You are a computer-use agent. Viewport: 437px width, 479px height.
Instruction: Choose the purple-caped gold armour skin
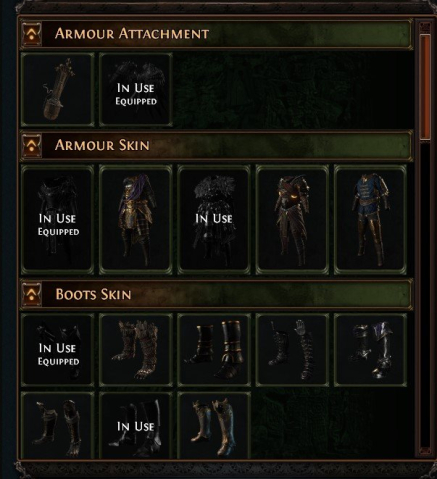coord(136,219)
